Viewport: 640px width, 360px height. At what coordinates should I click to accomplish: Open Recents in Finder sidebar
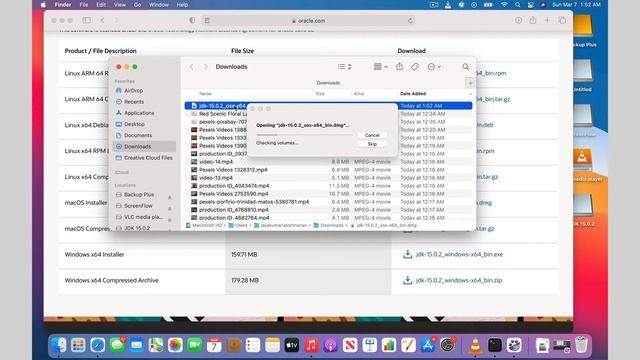(x=133, y=102)
